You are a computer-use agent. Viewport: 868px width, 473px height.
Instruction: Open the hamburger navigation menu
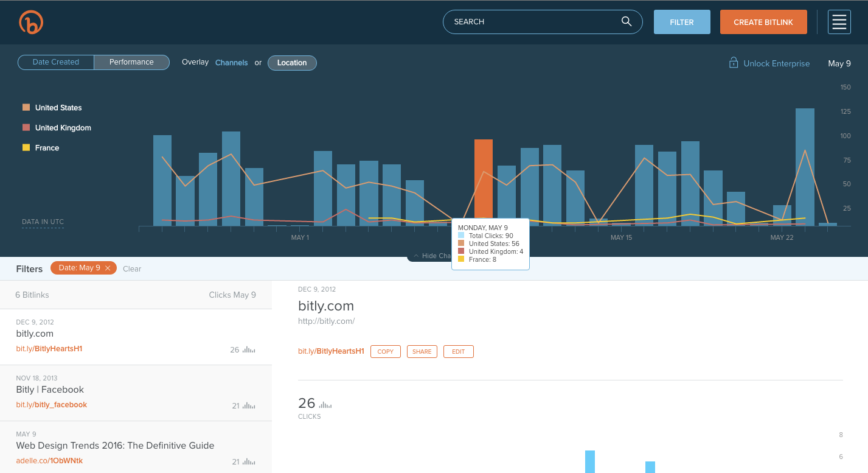tap(839, 22)
